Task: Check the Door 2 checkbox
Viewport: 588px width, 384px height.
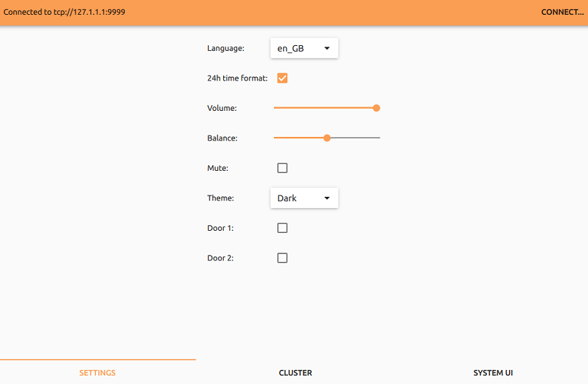Action: tap(282, 258)
